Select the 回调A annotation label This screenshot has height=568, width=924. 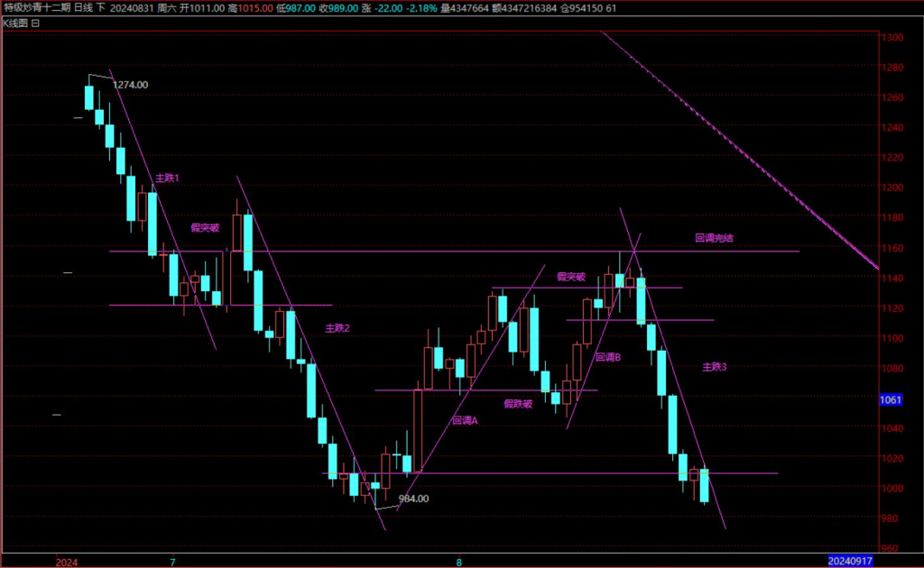tap(465, 420)
